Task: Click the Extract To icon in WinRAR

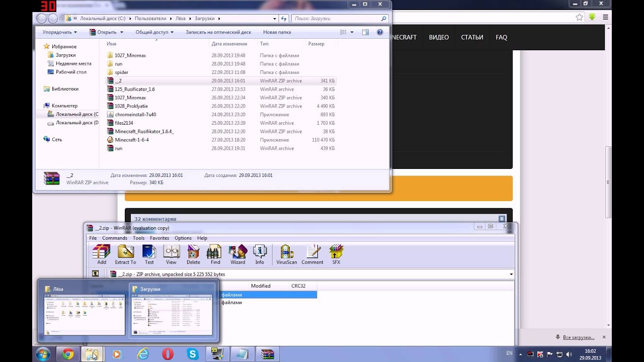Action: (125, 254)
